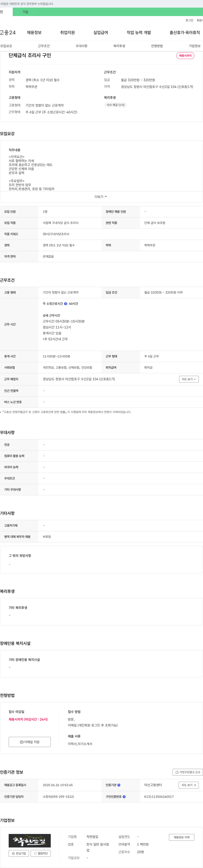Add company via 관심기업 star button
Image resolution: width=203 pixels, height=868 pixels.
click(x=19, y=853)
